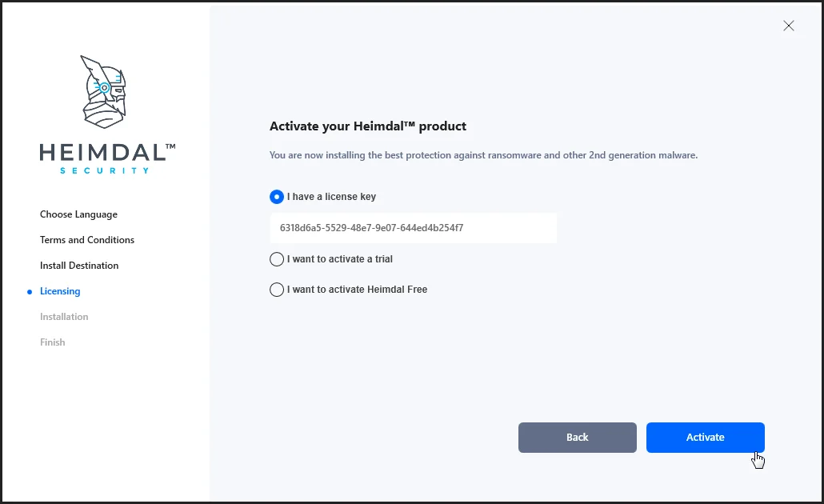The height and width of the screenshot is (504, 824).
Task: Click the ransomware protection description text
Action: (x=483, y=155)
